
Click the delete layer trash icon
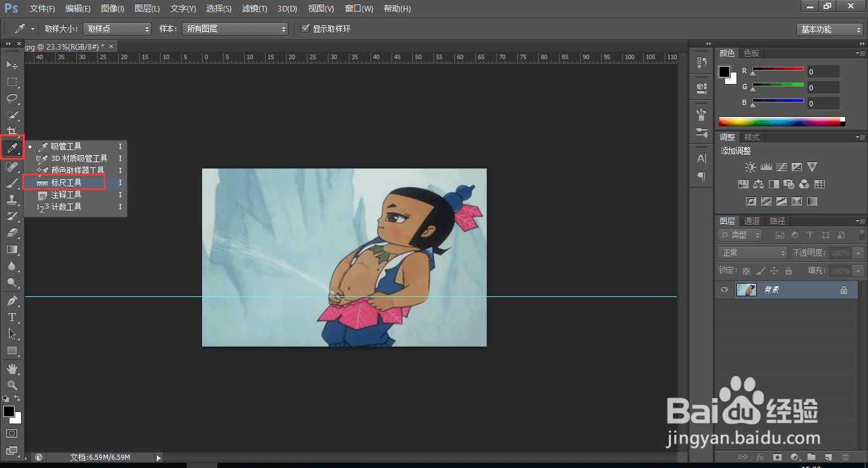(845, 457)
